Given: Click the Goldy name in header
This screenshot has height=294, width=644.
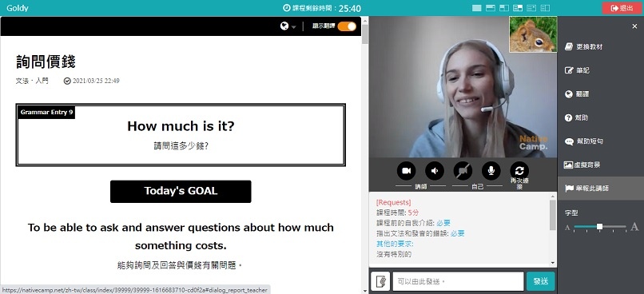Looking at the screenshot, I should (x=18, y=8).
